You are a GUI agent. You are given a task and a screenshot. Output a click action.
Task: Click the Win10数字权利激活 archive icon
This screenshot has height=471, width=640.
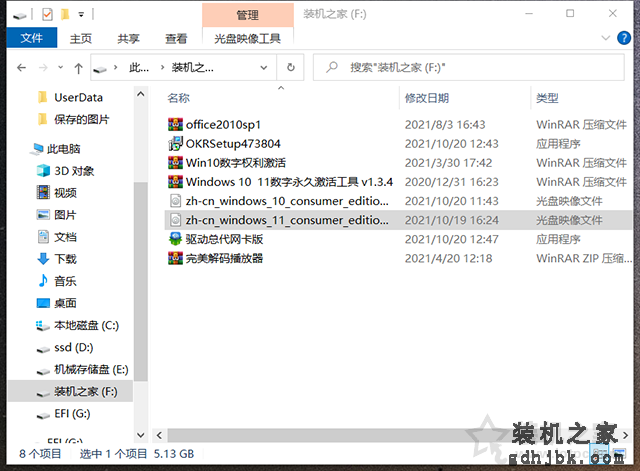(175, 162)
